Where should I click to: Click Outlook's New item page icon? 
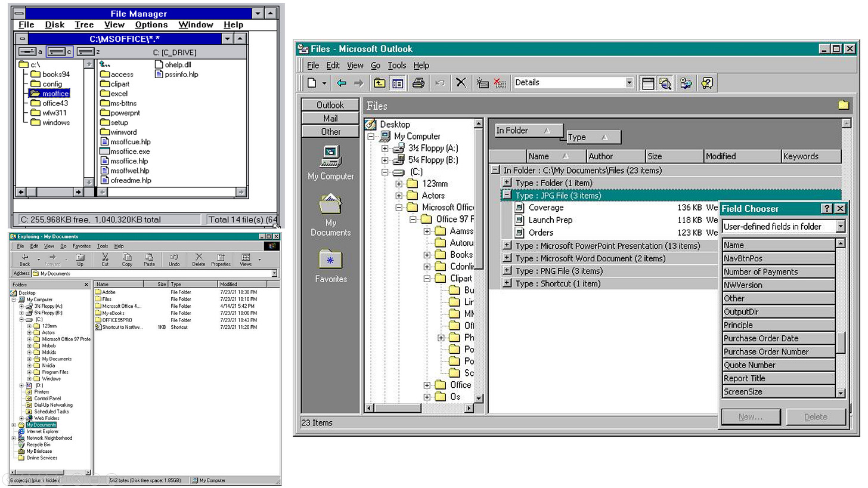(x=312, y=83)
